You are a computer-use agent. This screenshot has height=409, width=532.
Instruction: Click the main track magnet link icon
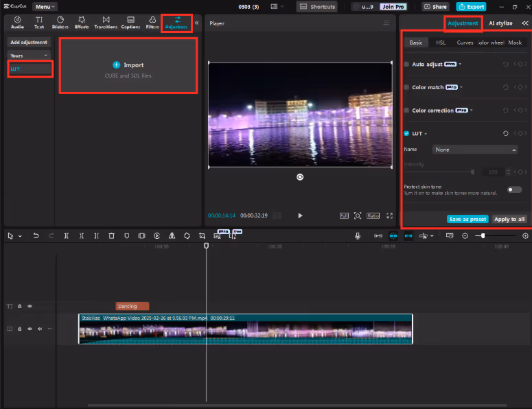coord(378,235)
